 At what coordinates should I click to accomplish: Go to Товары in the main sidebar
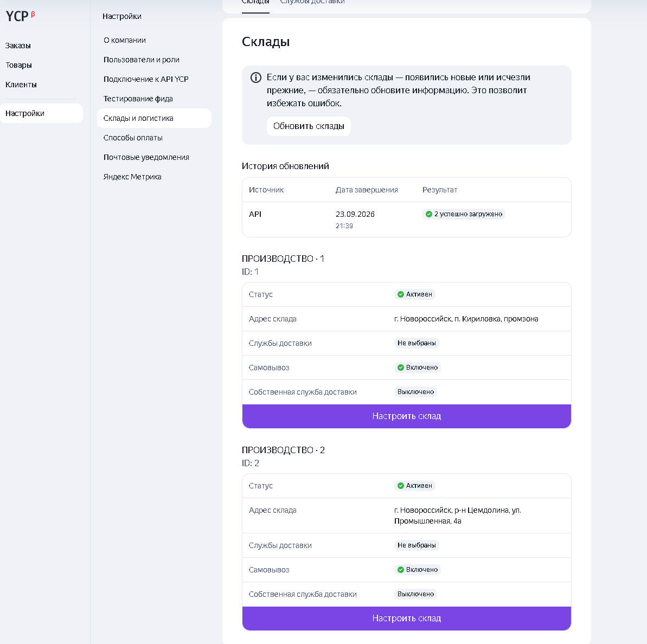pos(18,65)
